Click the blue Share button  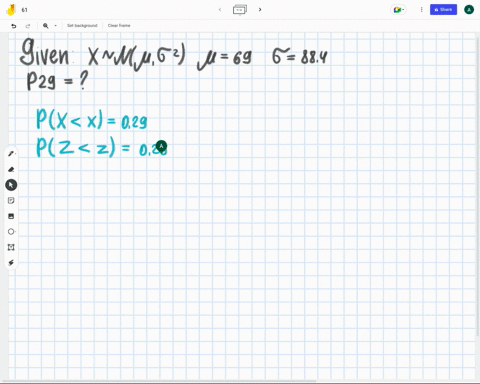[x=443, y=10]
